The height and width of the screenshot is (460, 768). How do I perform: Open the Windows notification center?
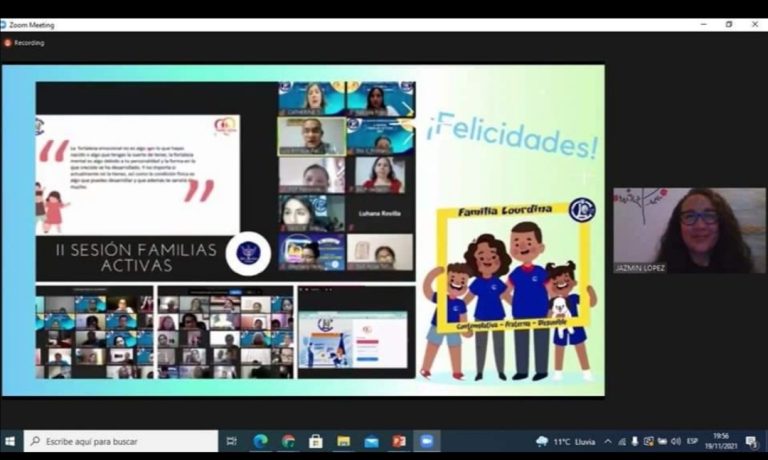pyautogui.click(x=751, y=441)
